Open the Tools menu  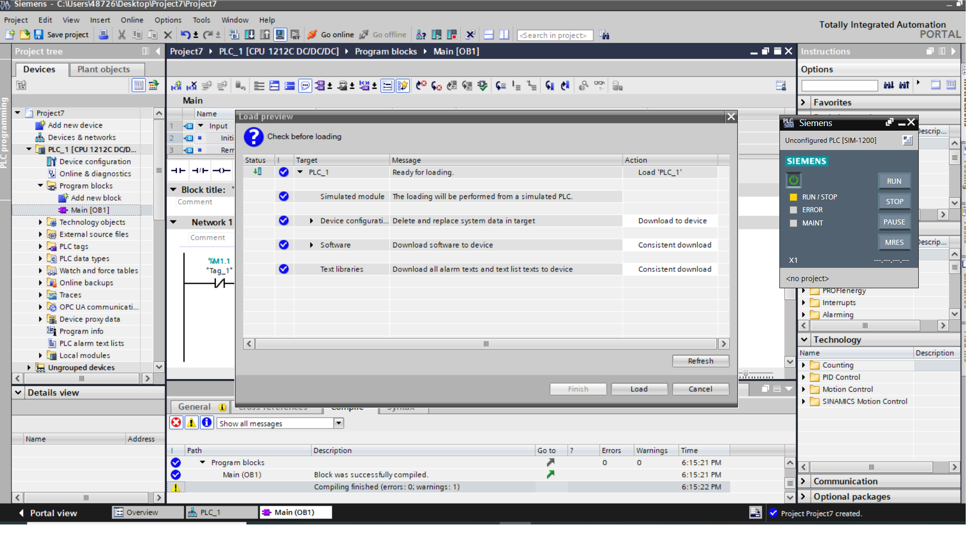(201, 20)
